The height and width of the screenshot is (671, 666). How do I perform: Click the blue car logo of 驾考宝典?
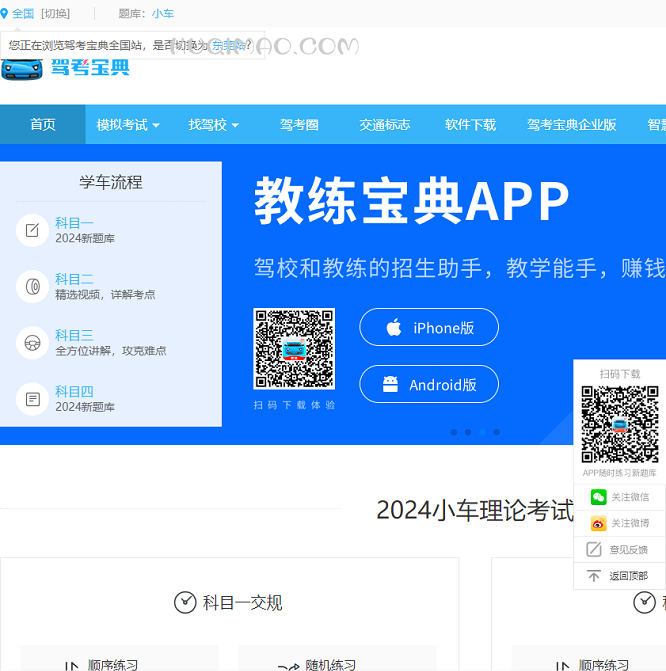22,69
